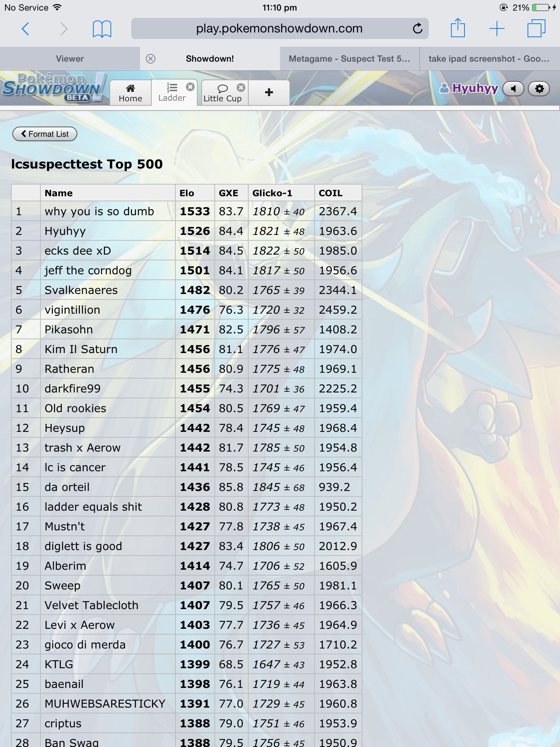This screenshot has height=747, width=560.
Task: Select player Sweep
Action: pyautogui.click(x=62, y=585)
